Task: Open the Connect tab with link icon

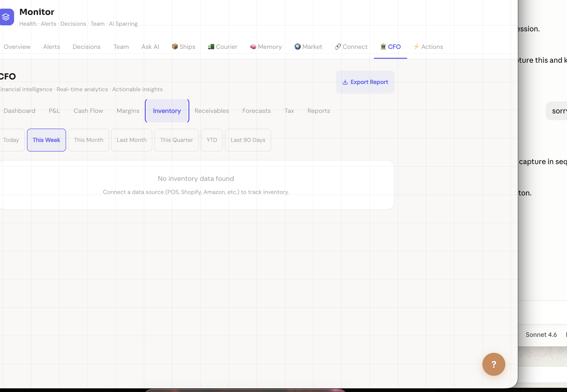Action: coord(351,47)
